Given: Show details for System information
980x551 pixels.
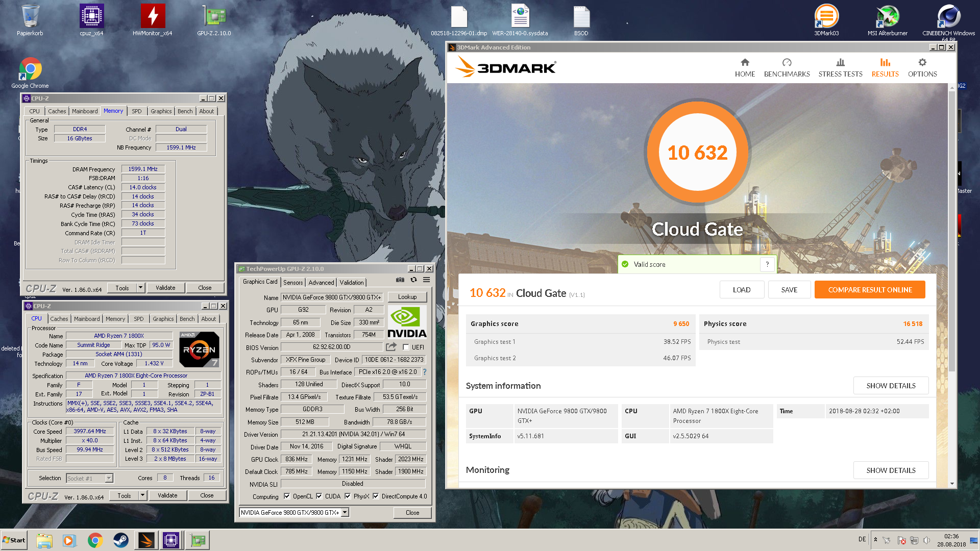Looking at the screenshot, I should 891,386.
